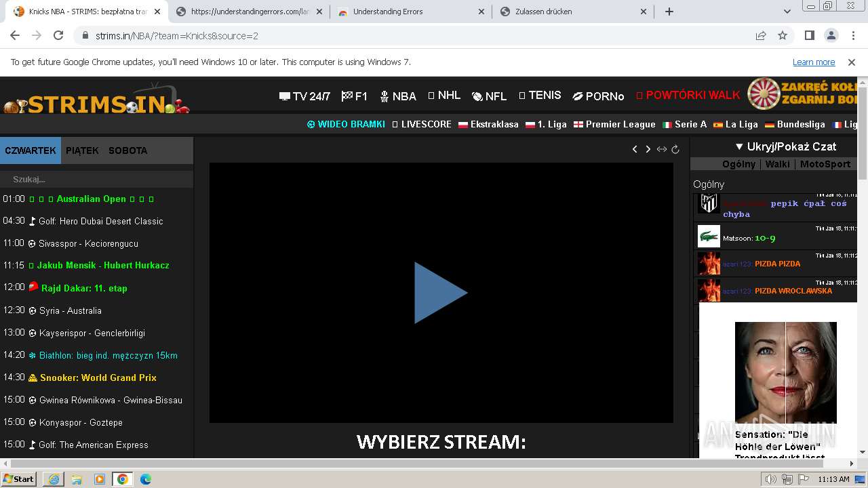The image size is (868, 488).
Task: Switch chat to Walki channel
Action: click(778, 164)
